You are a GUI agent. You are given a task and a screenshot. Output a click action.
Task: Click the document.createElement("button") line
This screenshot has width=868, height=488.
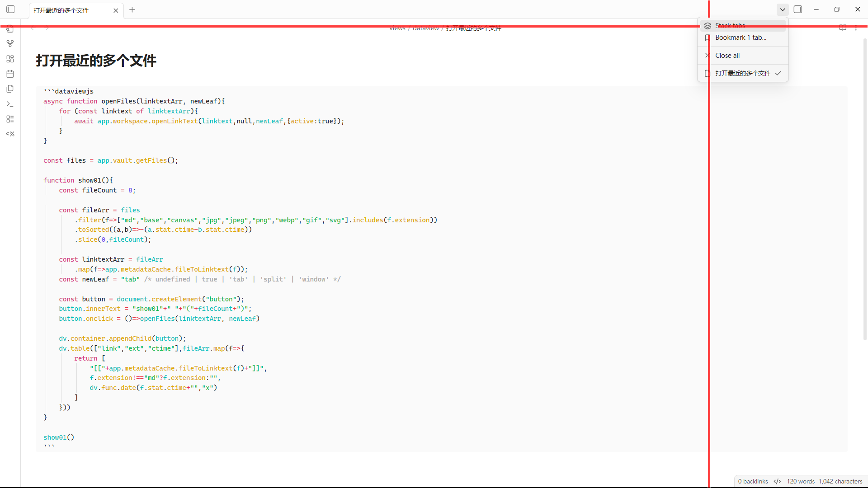[151, 299]
